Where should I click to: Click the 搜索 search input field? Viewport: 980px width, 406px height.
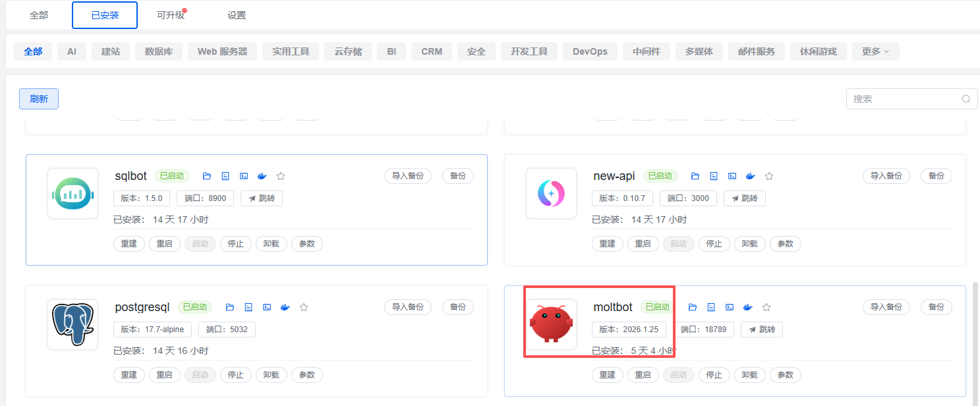pos(903,99)
